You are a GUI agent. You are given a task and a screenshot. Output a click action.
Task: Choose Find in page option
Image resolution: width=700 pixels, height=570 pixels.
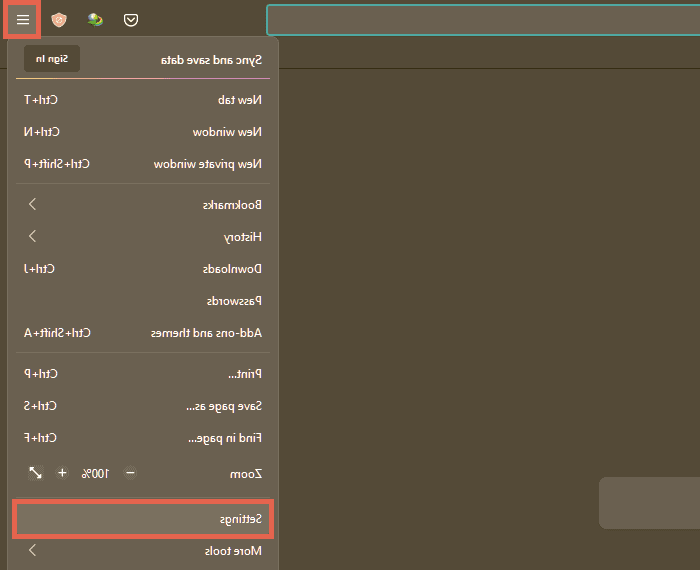point(143,438)
